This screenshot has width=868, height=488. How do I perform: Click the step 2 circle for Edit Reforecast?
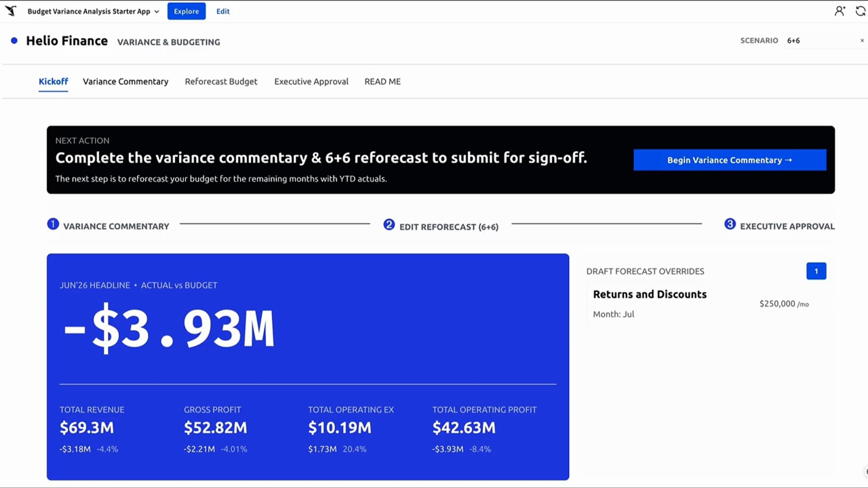389,224
